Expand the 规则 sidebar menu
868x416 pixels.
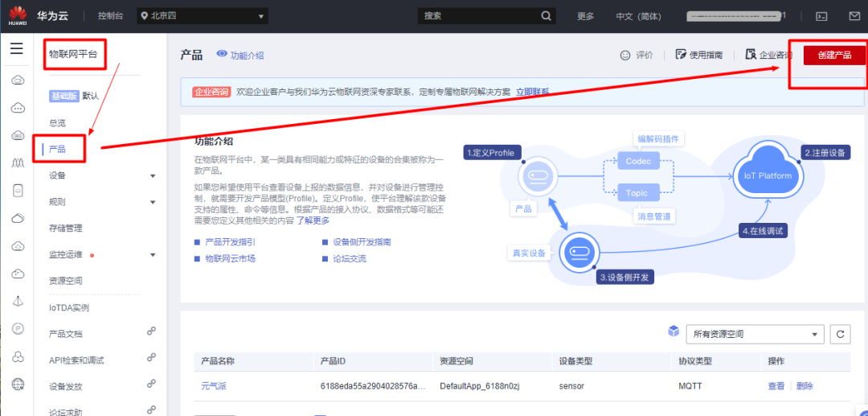pyautogui.click(x=153, y=202)
